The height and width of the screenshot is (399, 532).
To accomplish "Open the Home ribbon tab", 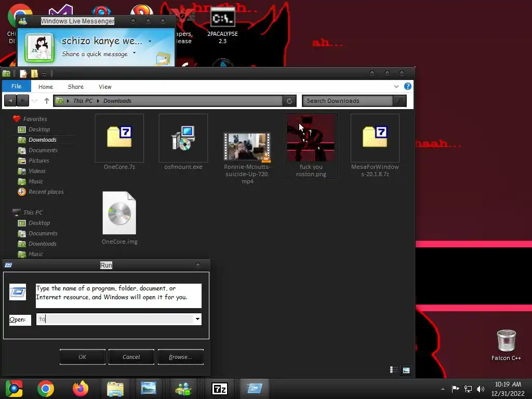I will (46, 87).
